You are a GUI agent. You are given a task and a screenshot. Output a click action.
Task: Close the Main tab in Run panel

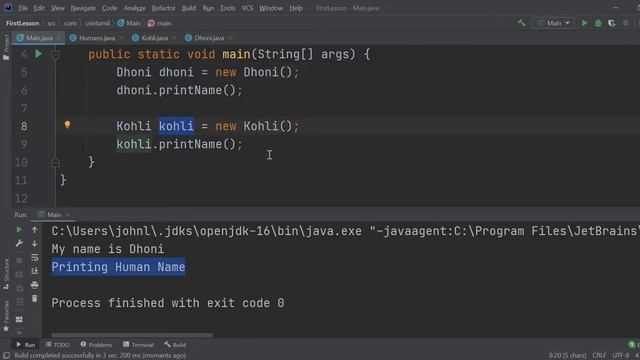[68, 215]
